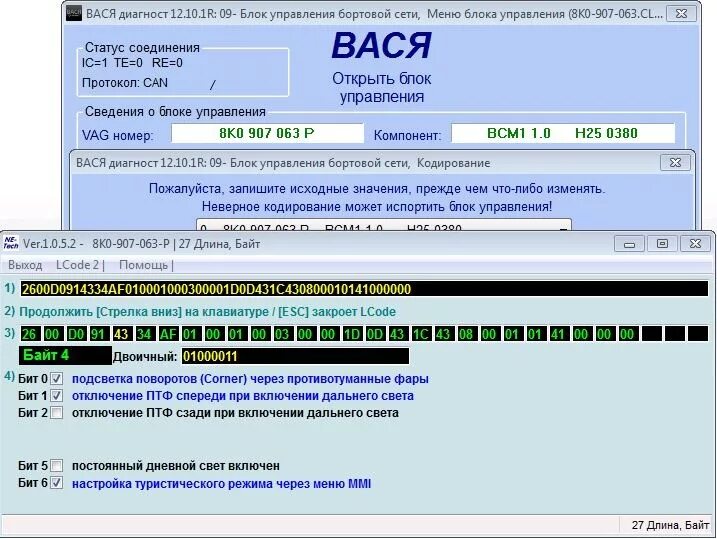Click the status bar text 27 Длина, Байт

[670, 525]
